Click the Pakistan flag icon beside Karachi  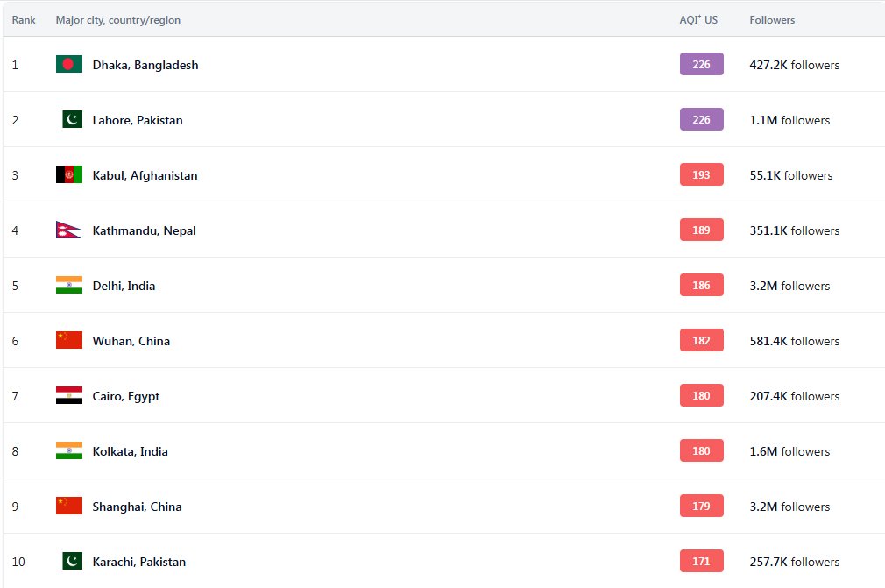click(x=72, y=562)
